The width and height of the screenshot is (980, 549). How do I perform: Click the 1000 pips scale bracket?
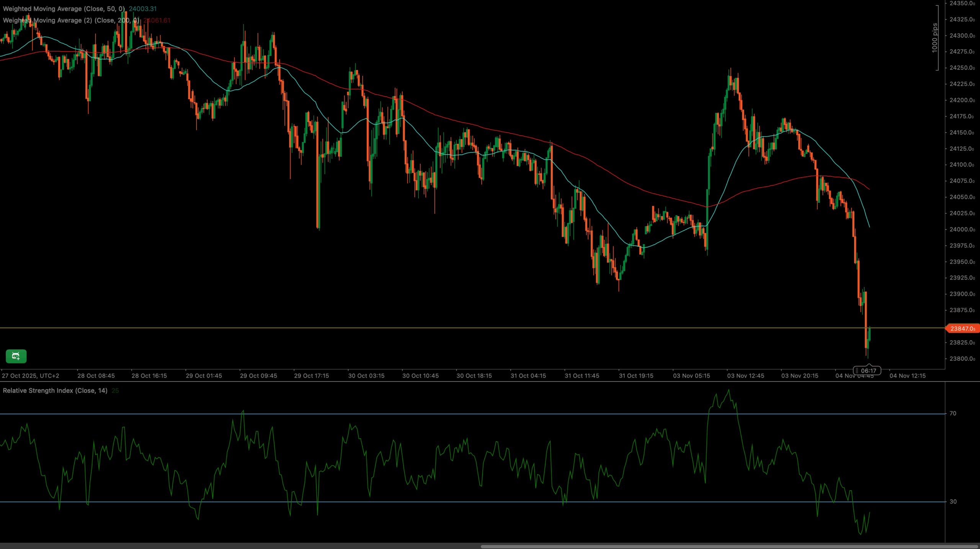pos(935,37)
